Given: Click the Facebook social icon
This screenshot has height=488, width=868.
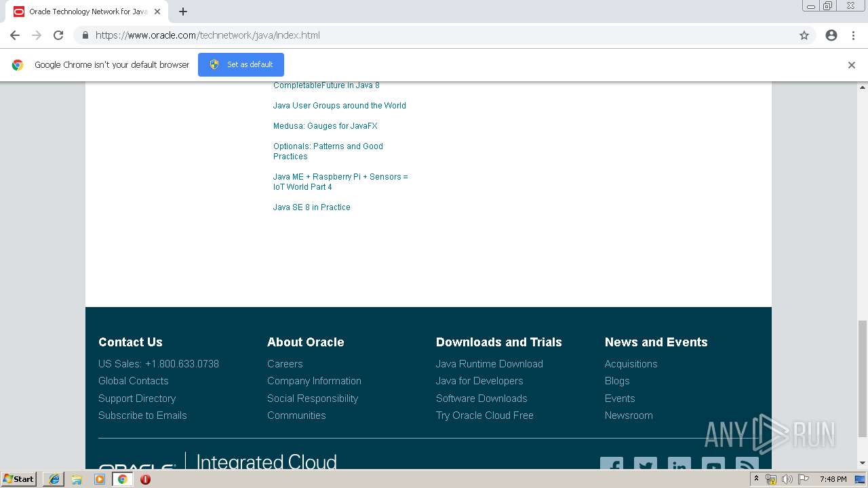Looking at the screenshot, I should 612,464.
